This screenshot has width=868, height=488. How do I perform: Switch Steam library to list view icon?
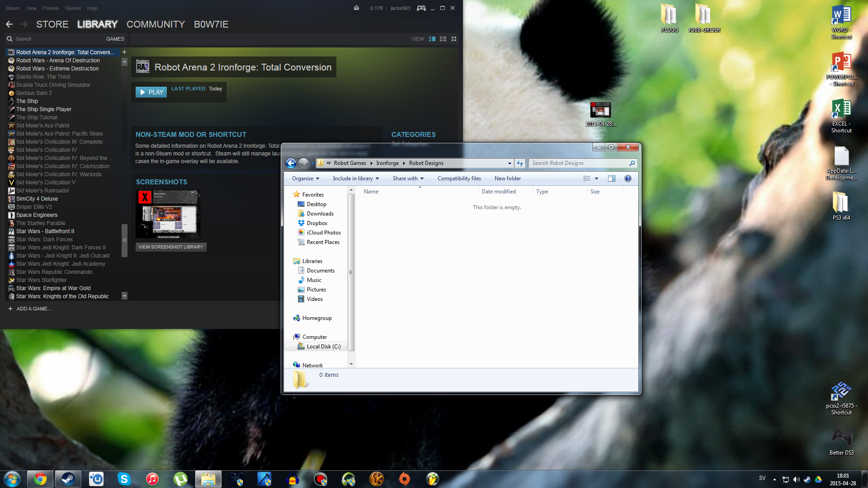pos(443,39)
